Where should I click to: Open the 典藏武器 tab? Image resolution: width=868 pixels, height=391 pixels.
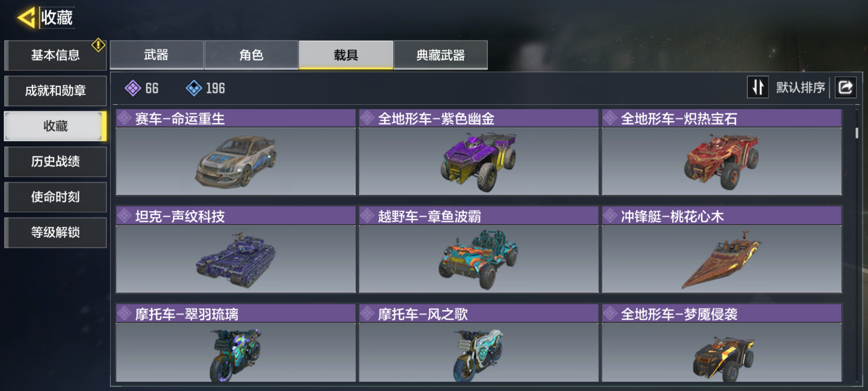point(441,55)
